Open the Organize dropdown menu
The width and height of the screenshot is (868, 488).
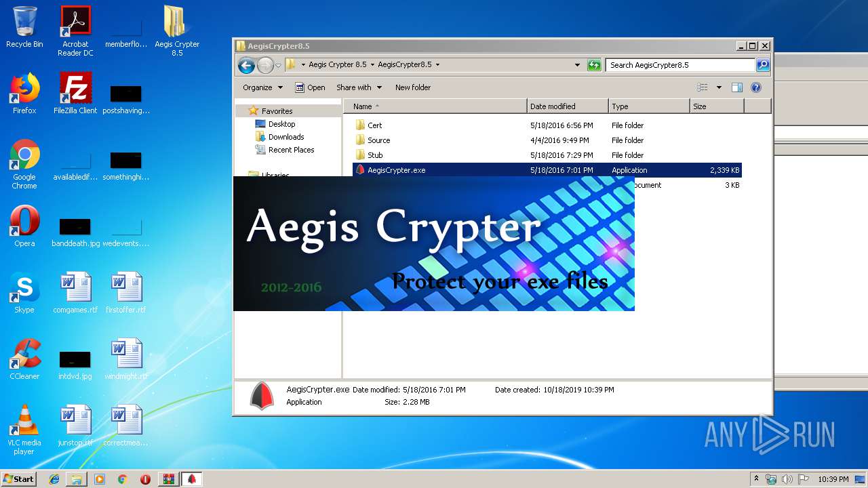[262, 87]
